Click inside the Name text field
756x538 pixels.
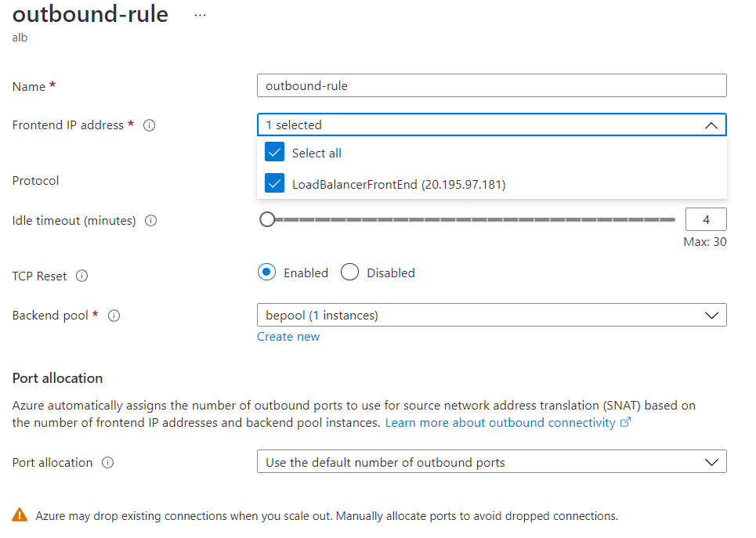(x=491, y=85)
